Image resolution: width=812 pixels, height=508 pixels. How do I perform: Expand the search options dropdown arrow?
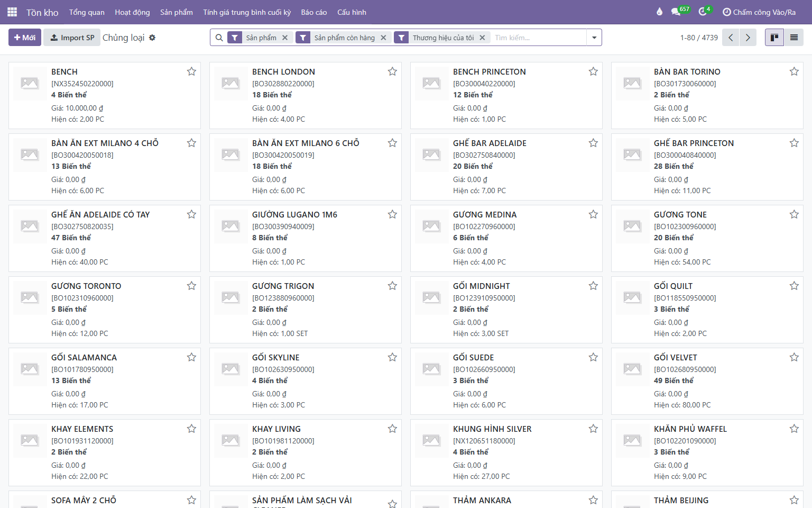pyautogui.click(x=594, y=38)
